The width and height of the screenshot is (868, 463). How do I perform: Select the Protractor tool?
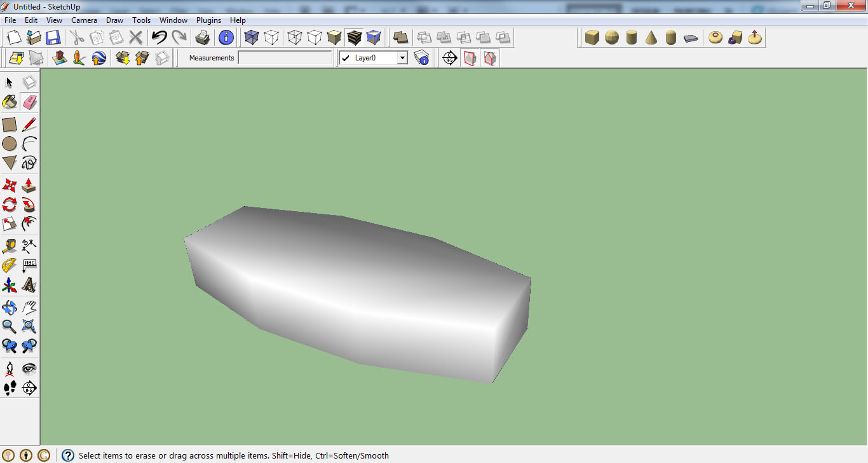tap(10, 265)
